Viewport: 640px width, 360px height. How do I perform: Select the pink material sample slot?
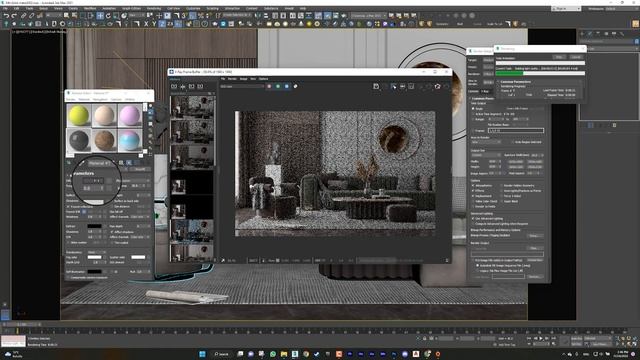[130, 115]
